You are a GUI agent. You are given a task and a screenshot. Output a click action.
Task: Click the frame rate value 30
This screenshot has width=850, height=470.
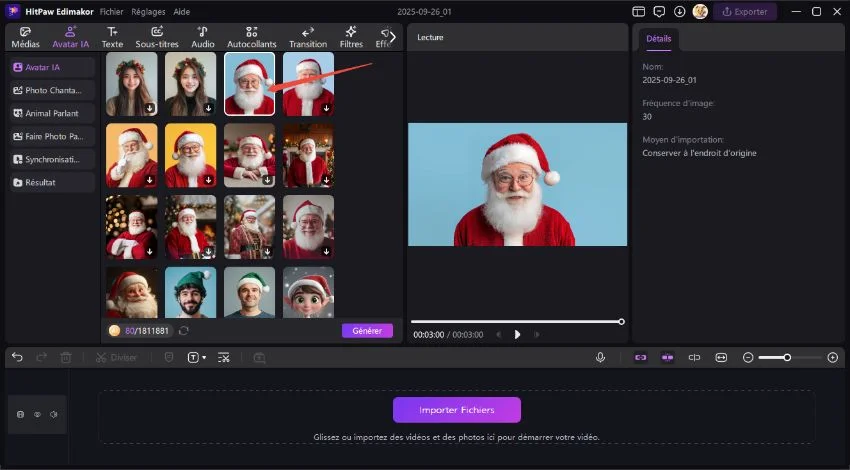click(647, 117)
